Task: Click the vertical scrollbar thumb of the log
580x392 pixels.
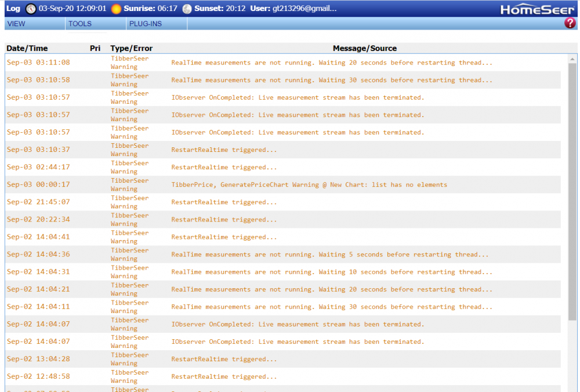Action: (x=572, y=191)
